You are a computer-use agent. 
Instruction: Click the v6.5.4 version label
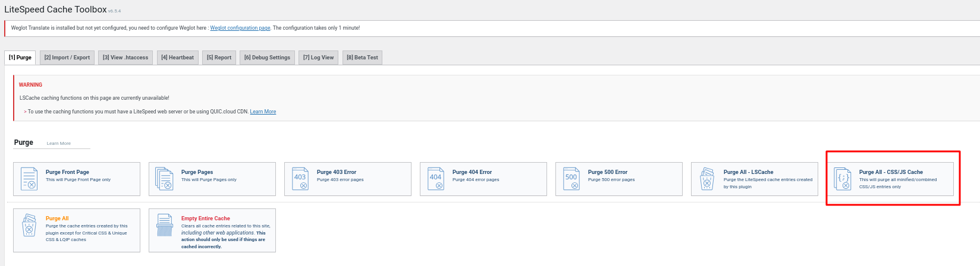pos(115,11)
